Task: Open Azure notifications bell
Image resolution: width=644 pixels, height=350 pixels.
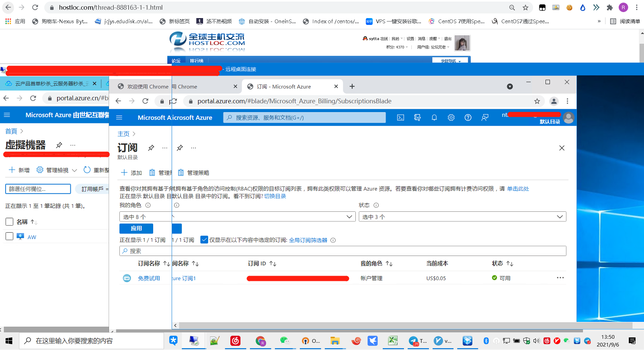Action: click(x=434, y=118)
